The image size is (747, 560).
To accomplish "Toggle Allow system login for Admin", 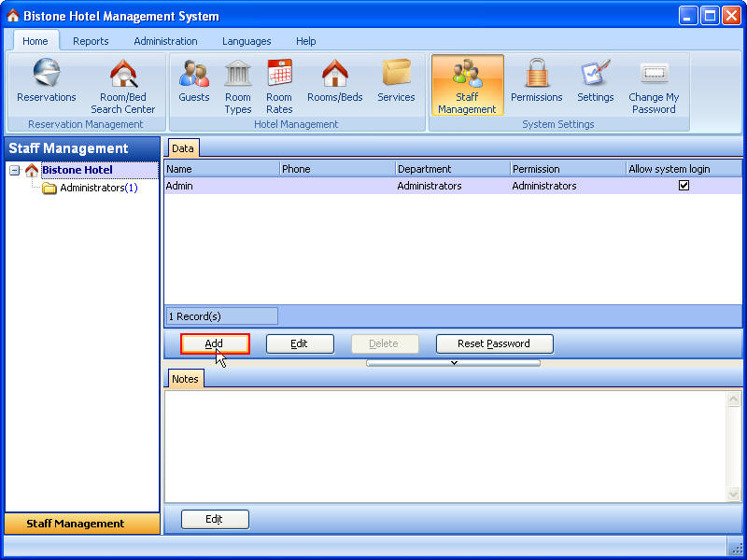I will 684,186.
